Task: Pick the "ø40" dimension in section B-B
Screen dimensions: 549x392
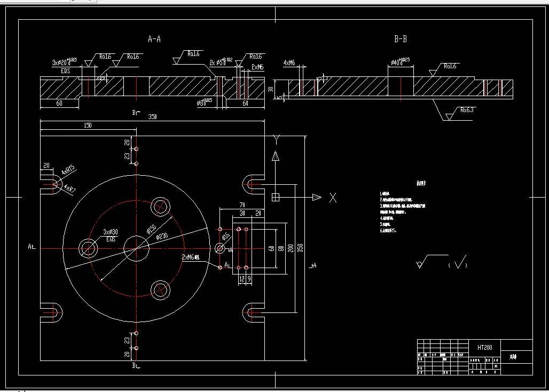Action: pos(400,62)
